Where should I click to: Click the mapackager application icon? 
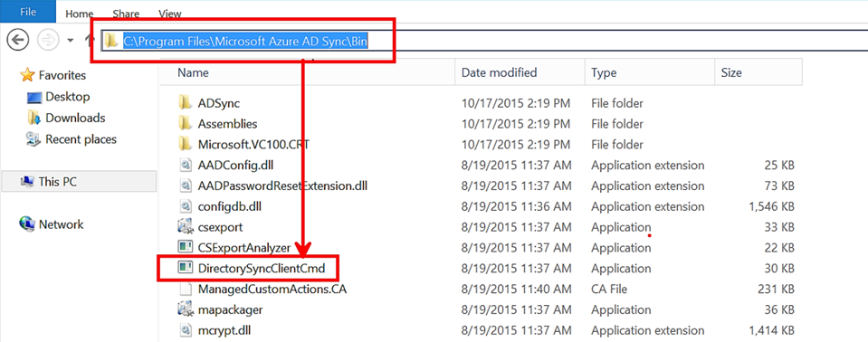[185, 309]
